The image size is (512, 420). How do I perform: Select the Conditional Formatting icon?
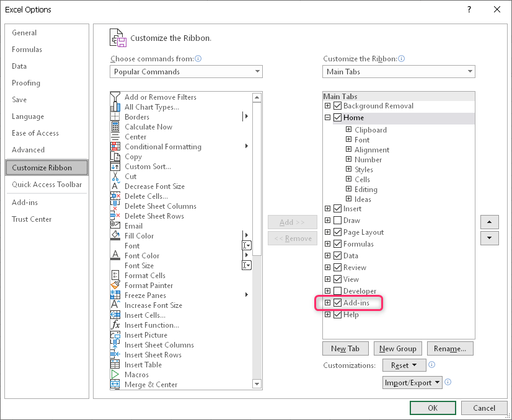click(115, 147)
